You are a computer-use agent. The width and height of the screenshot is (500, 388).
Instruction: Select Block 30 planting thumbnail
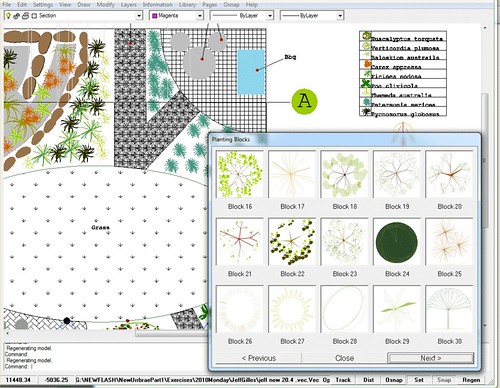click(x=449, y=309)
